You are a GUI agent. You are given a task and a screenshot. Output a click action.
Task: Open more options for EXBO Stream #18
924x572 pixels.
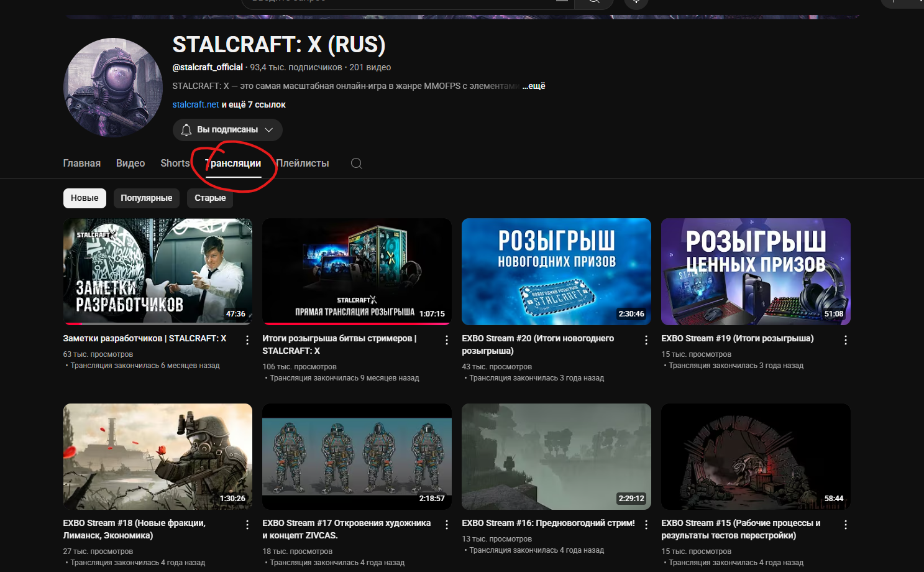[247, 525]
